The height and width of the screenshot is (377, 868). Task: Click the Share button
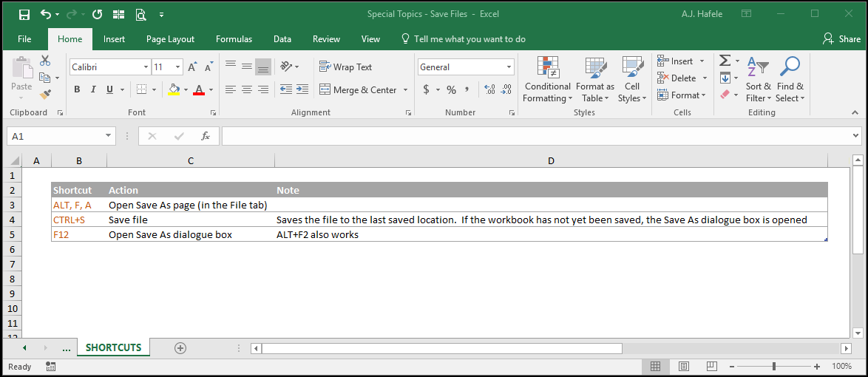pos(841,38)
